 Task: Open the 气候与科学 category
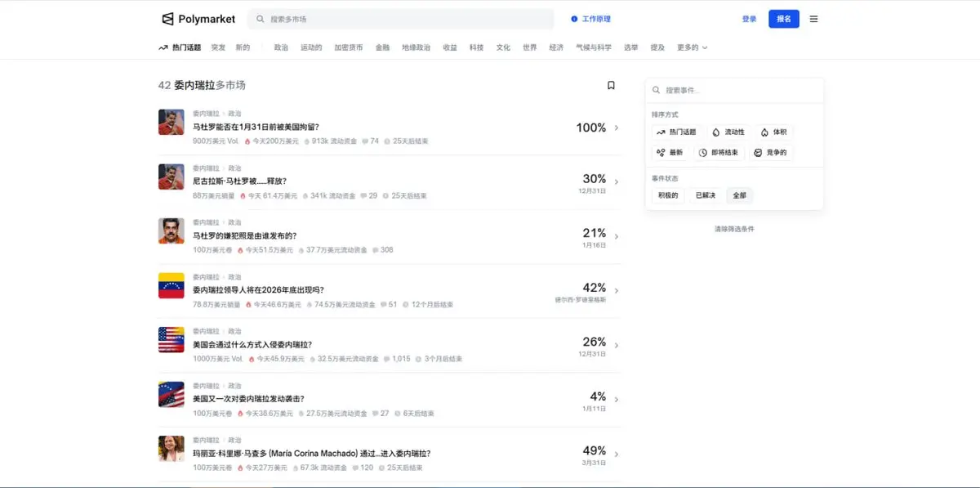(x=594, y=47)
